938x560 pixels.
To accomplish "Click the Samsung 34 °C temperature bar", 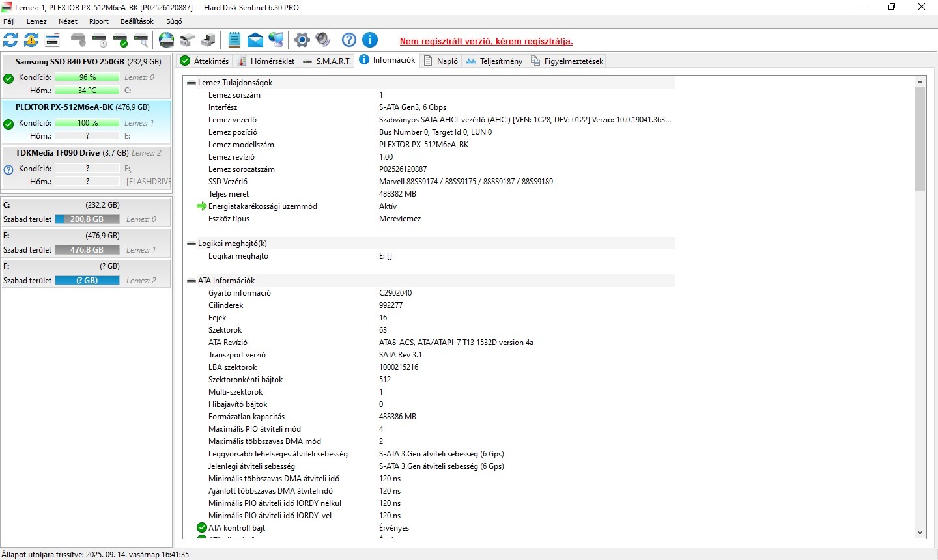I will point(87,91).
